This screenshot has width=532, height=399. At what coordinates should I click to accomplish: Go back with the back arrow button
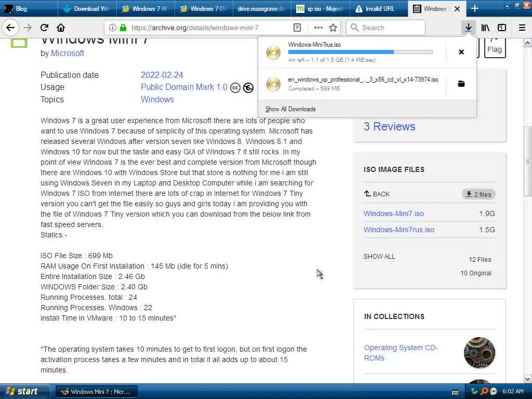click(10, 28)
